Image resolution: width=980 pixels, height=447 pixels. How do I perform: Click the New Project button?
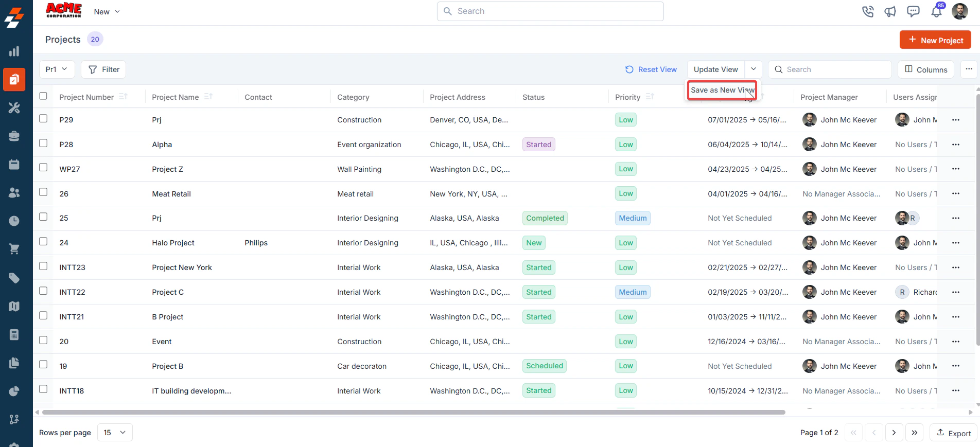935,40
